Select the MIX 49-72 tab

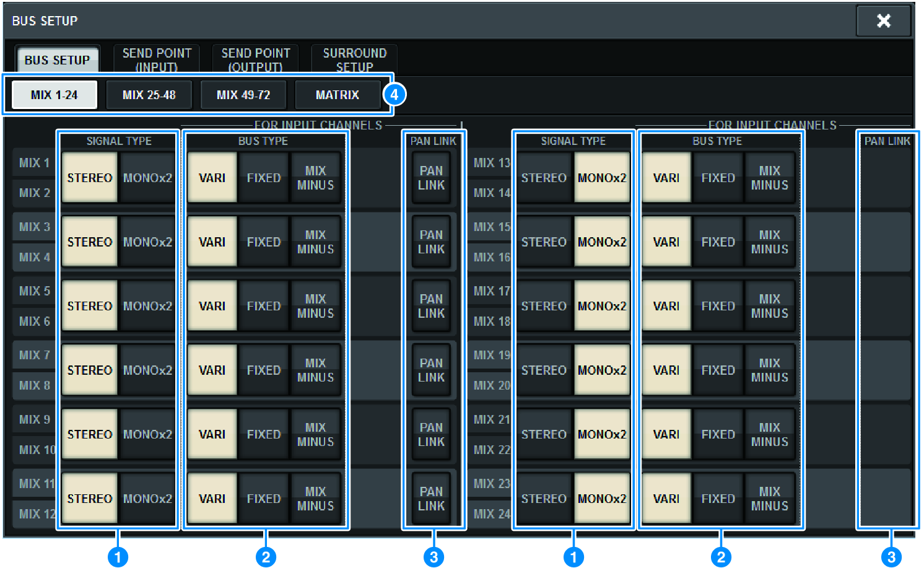click(x=243, y=94)
